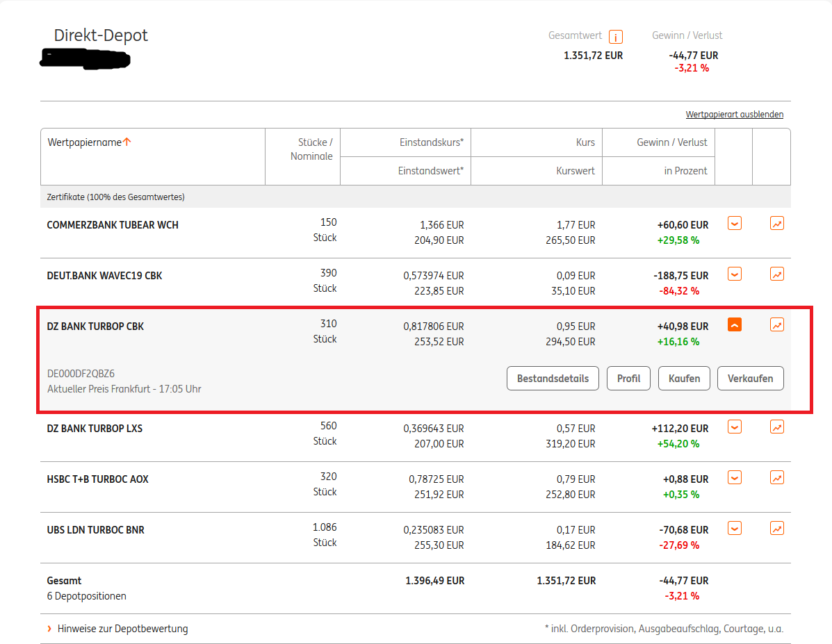Open chart for COMMERZBANK TUBEAR WCH
The image size is (832, 644).
click(x=776, y=224)
